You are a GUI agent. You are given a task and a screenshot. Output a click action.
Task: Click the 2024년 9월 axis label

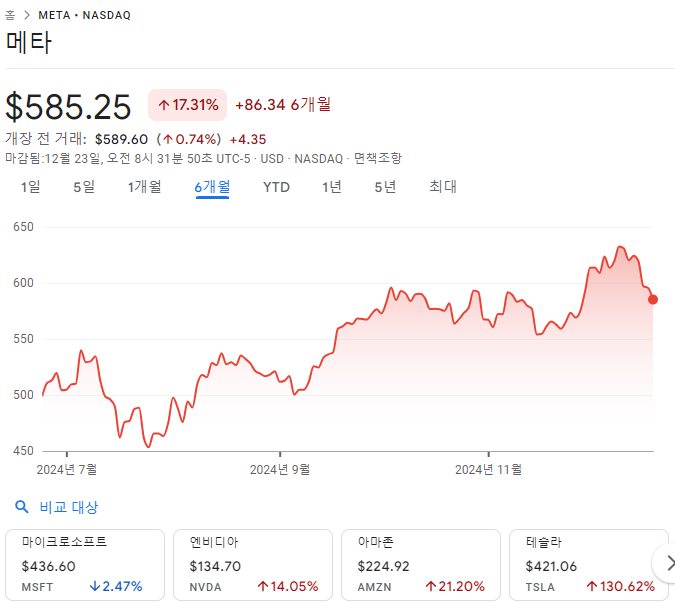click(x=280, y=469)
